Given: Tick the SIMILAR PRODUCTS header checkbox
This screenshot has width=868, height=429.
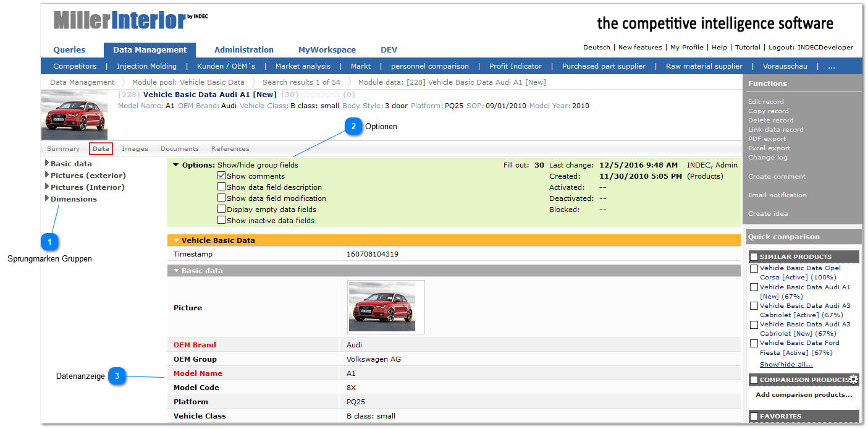Looking at the screenshot, I should click(x=754, y=257).
